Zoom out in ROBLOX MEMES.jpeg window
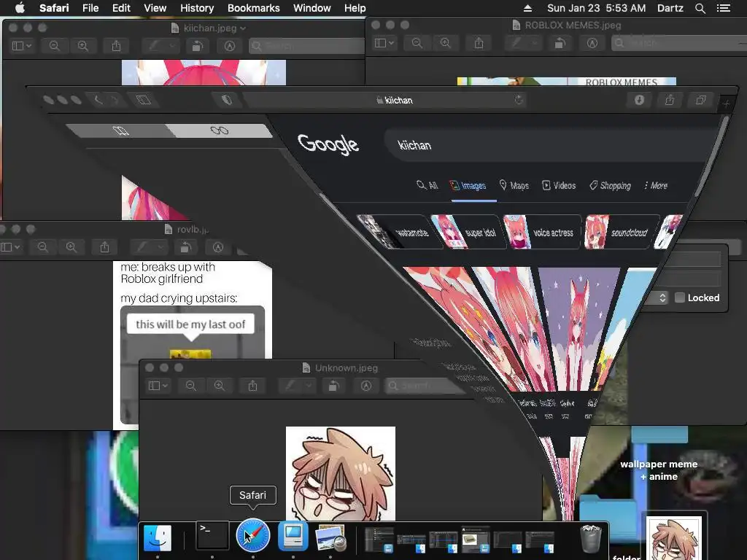747x560 pixels. tap(417, 43)
